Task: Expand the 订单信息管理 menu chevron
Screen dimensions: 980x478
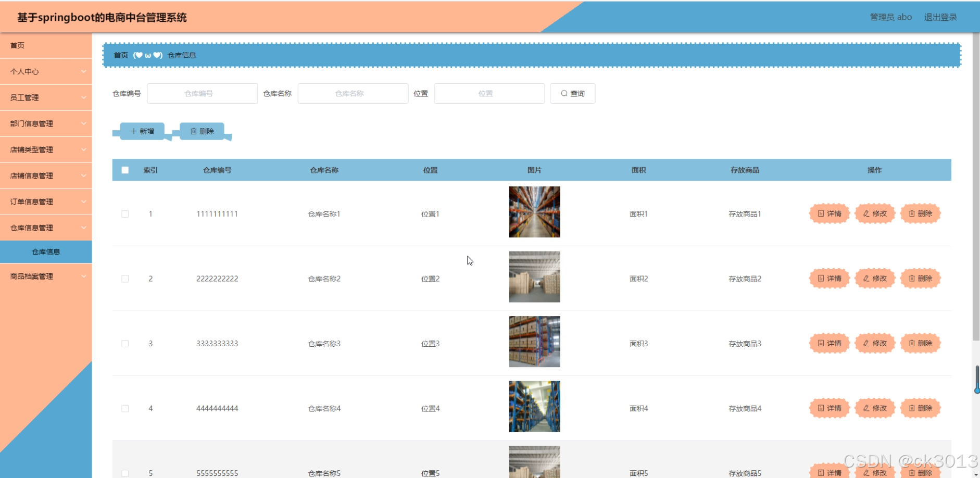Action: [x=83, y=202]
